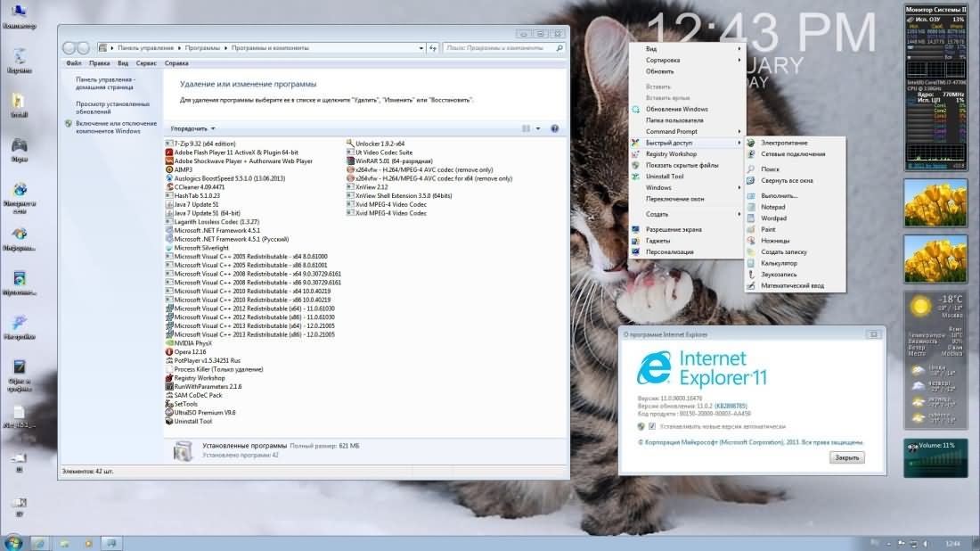This screenshot has width=980, height=551.
Task: Open the Правка menu
Action: (100, 63)
